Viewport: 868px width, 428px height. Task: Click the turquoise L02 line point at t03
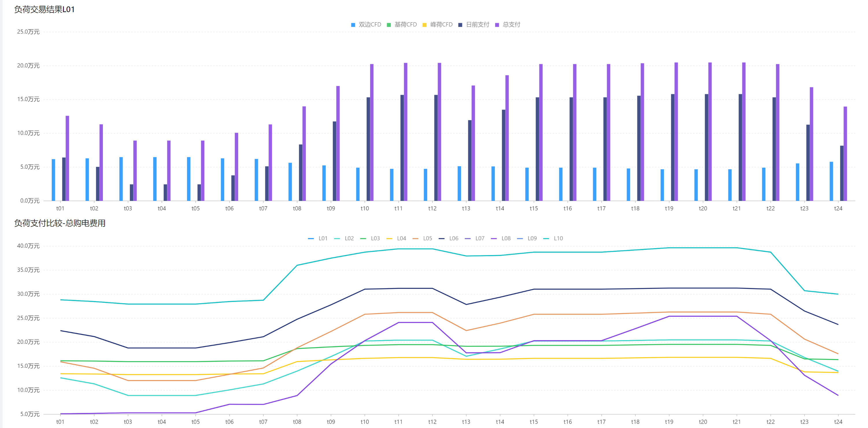[128, 395]
